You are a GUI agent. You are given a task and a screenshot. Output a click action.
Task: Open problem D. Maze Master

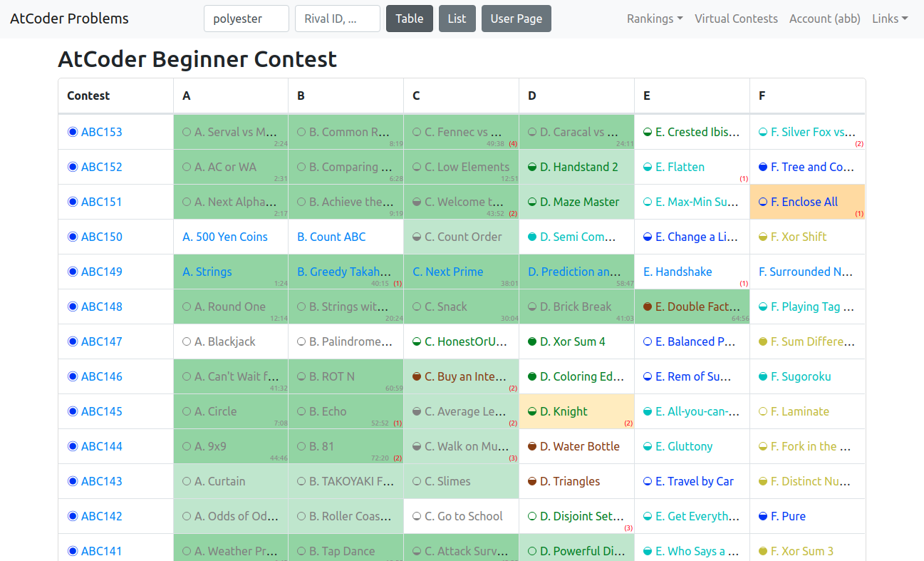580,202
